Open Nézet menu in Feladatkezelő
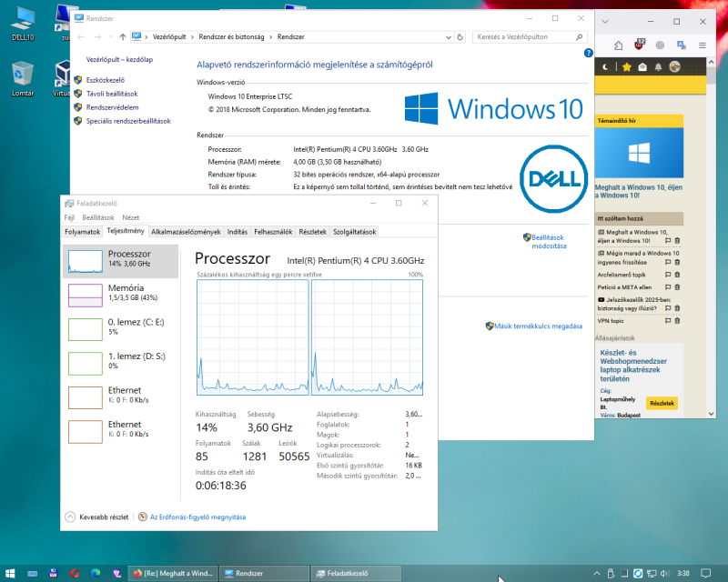Image resolution: width=728 pixels, height=582 pixels. 130,217
